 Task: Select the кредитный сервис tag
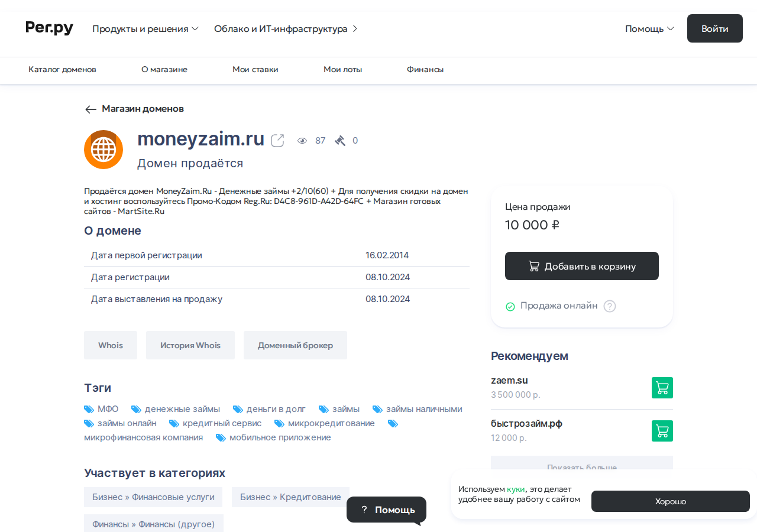(x=222, y=423)
